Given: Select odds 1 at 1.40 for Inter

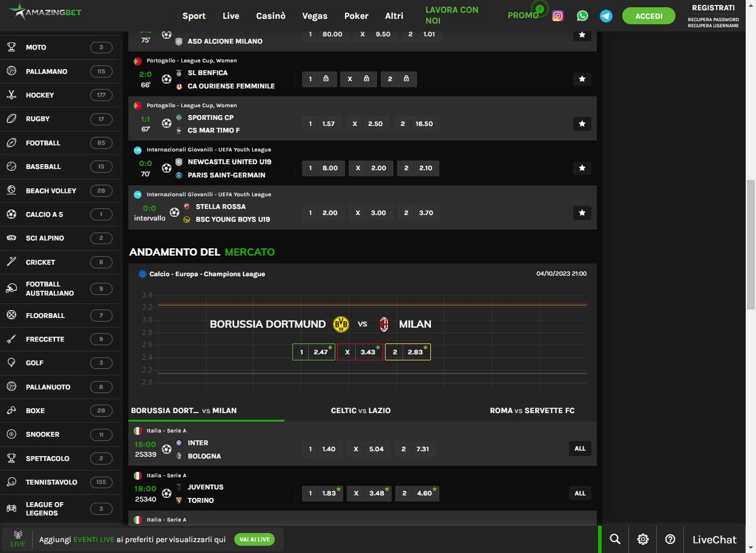Looking at the screenshot, I should 322,449.
